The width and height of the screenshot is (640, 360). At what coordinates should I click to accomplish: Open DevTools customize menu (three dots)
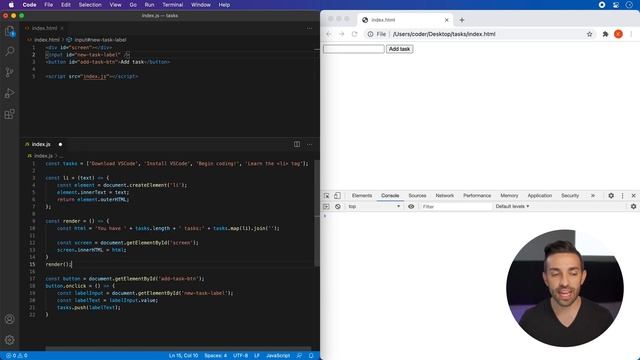click(x=622, y=196)
